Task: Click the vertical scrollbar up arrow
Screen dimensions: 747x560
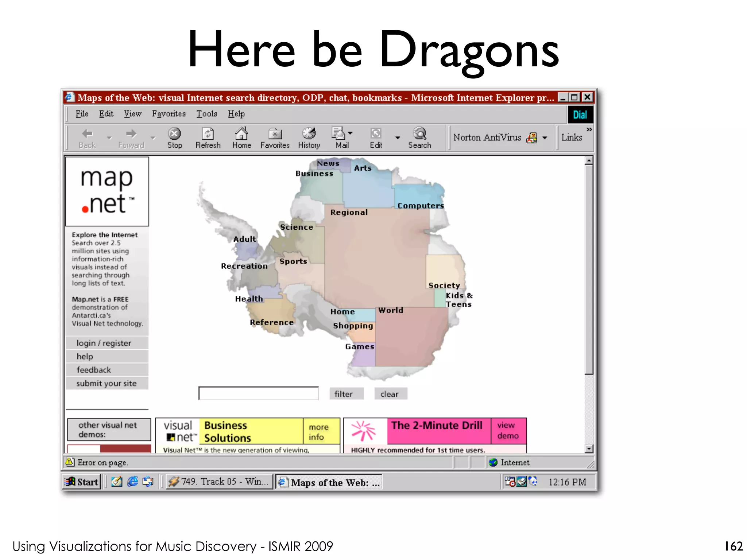Action: coord(589,160)
